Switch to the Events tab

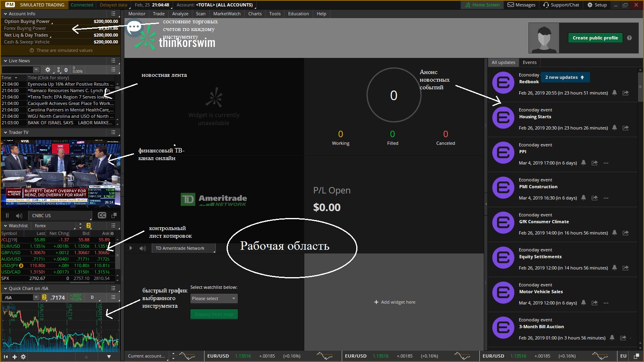point(529,62)
